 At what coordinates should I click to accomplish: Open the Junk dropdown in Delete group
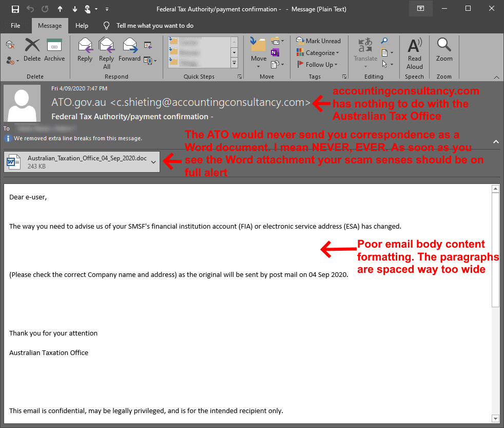point(12,61)
